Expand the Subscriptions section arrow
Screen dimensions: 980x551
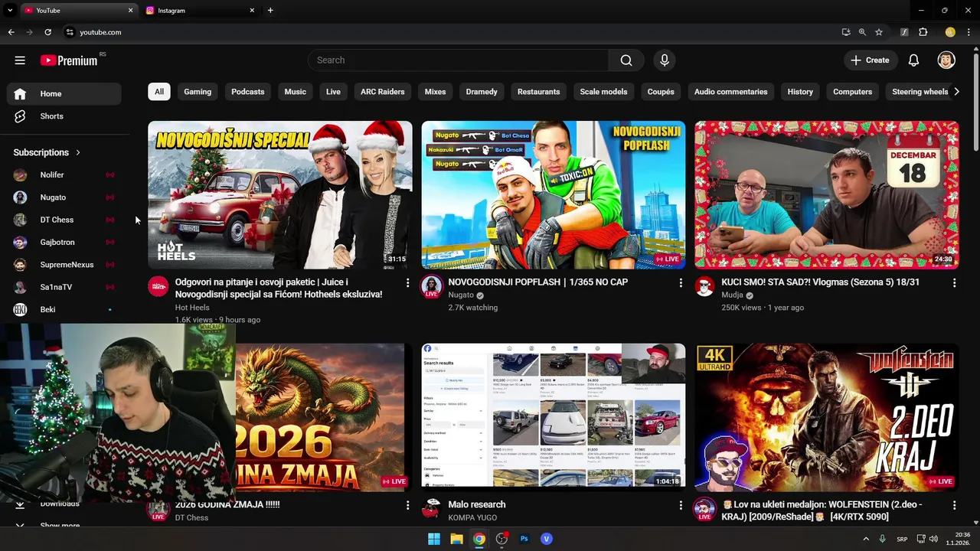[78, 152]
